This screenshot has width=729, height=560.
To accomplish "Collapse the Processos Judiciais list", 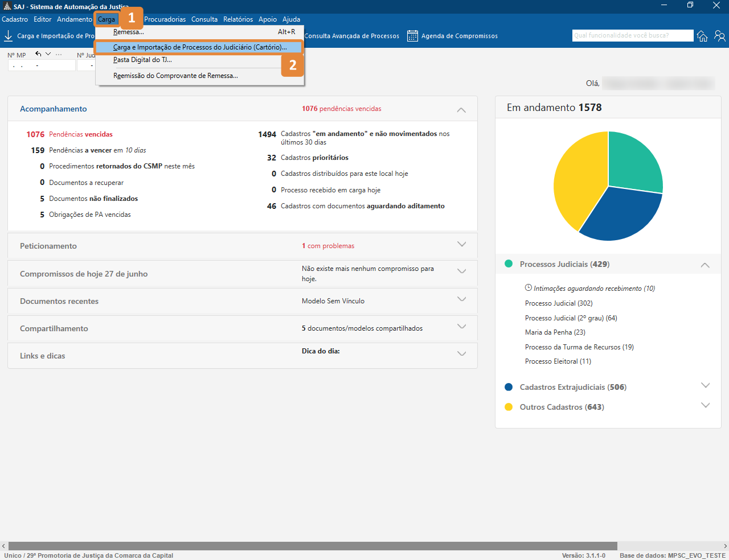I will [705, 265].
